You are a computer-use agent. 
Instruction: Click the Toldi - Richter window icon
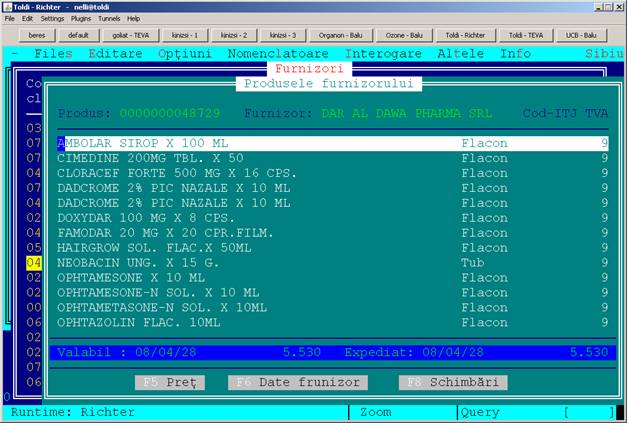coord(8,7)
